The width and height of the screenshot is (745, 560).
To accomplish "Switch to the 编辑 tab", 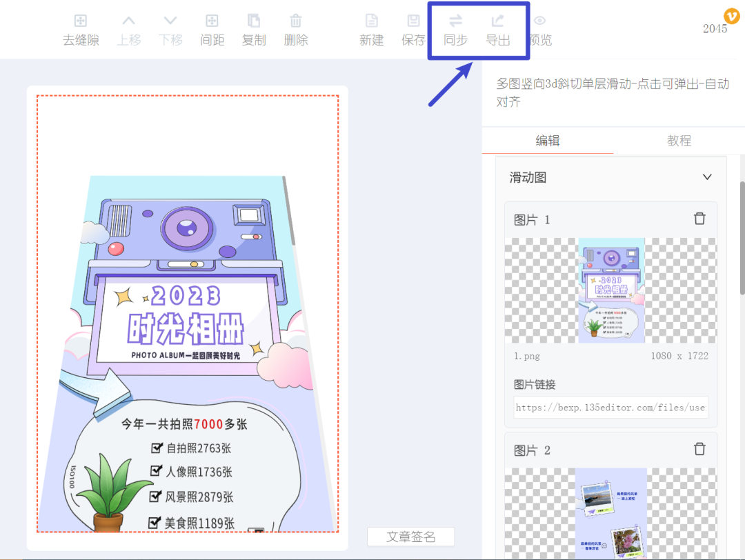I will (547, 141).
